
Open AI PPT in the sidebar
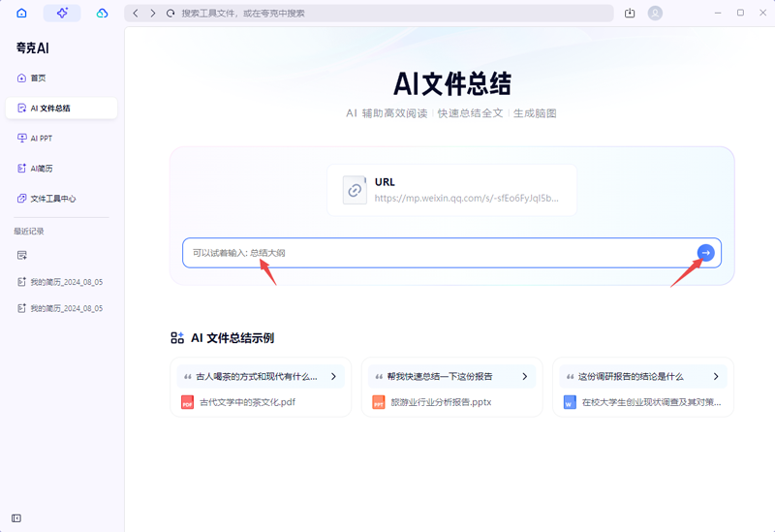(x=61, y=139)
